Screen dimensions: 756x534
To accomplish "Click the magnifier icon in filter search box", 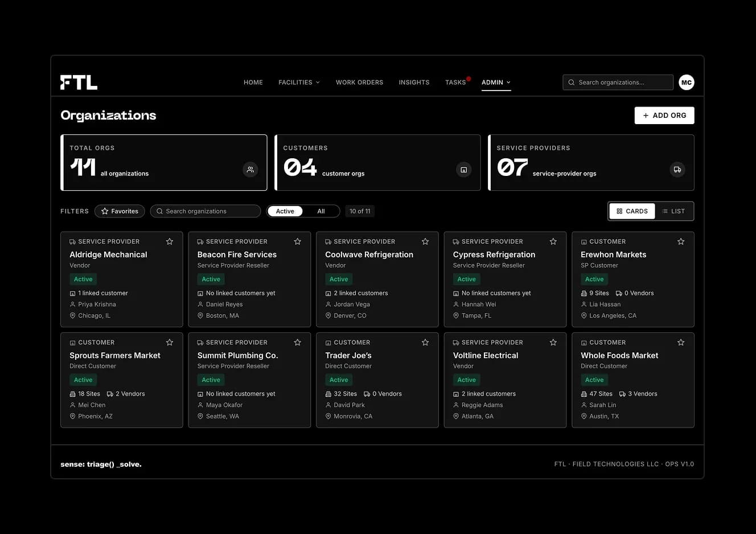I will [160, 211].
